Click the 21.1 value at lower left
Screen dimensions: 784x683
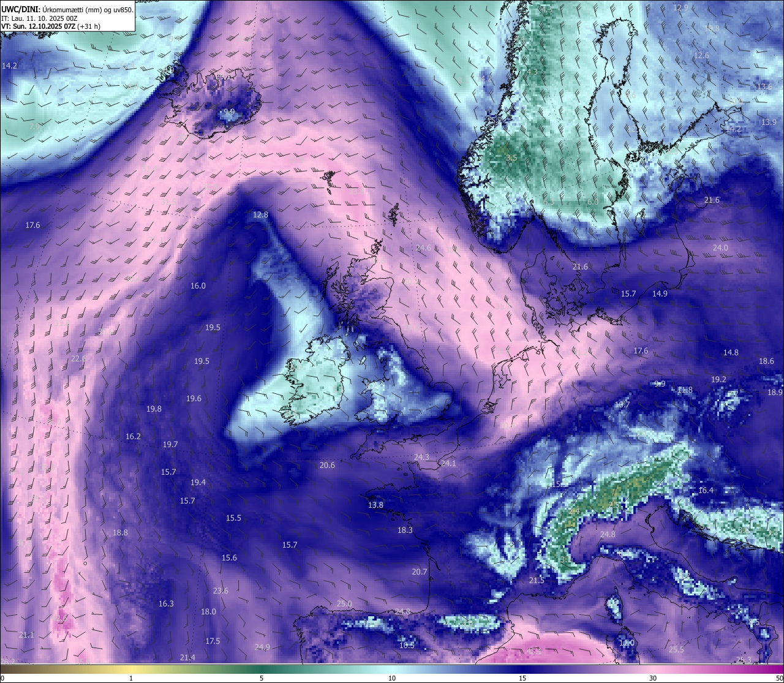coord(26,635)
